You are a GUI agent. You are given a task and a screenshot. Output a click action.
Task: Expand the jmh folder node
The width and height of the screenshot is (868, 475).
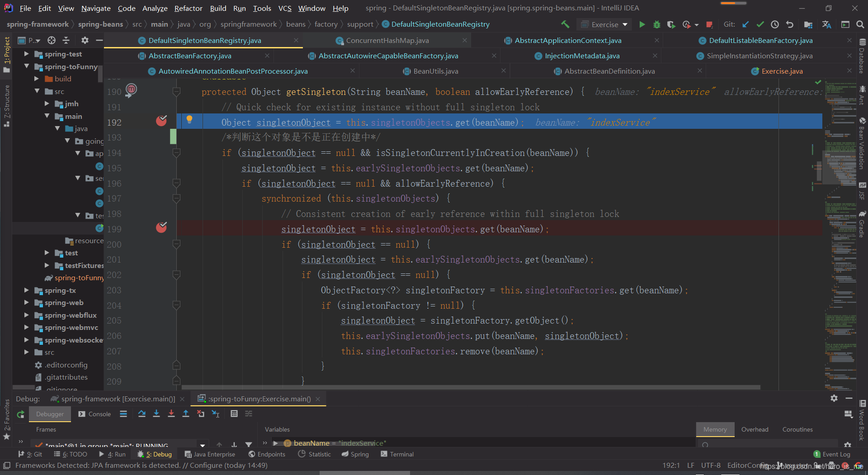click(47, 103)
